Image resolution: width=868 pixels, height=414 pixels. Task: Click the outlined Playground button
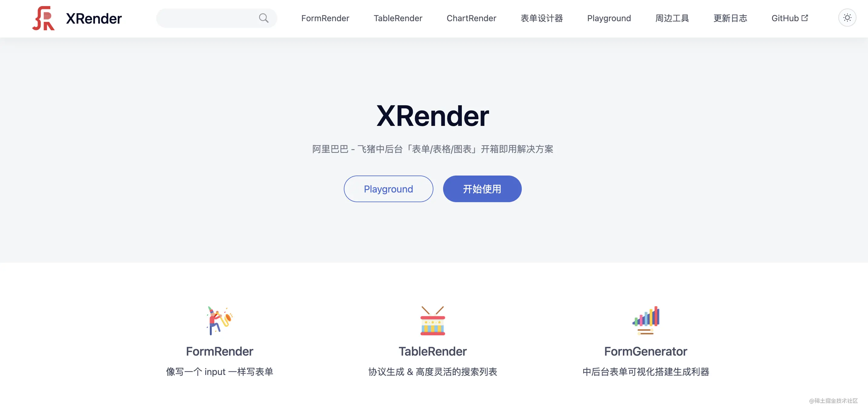tap(388, 189)
